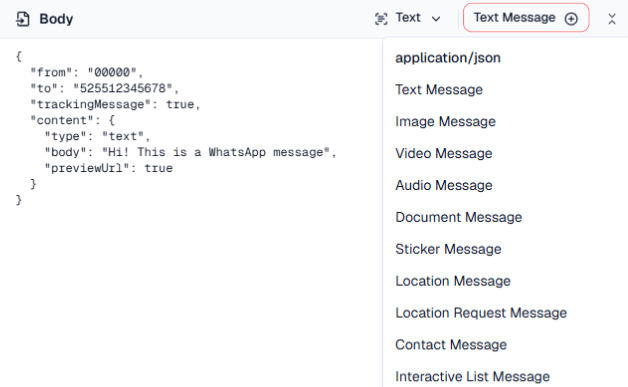Click the "to": "525512345678" line
Image resolution: width=628 pixels, height=387 pixels.
(105, 88)
